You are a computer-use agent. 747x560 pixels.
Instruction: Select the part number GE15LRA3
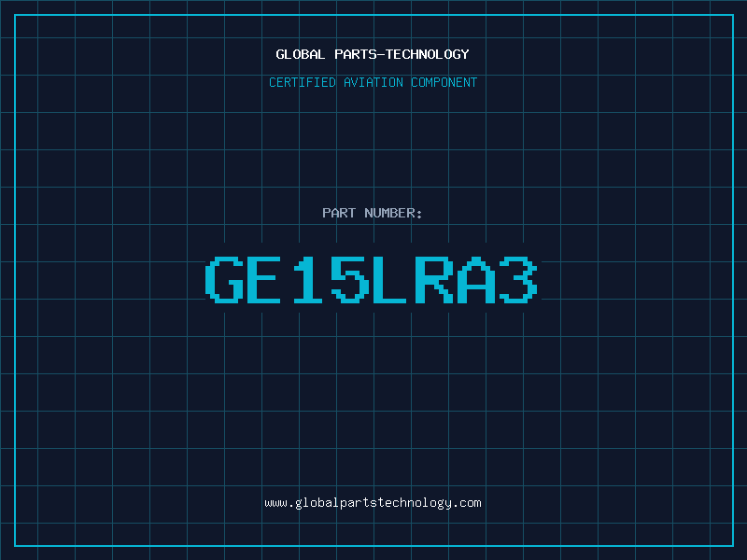372,280
